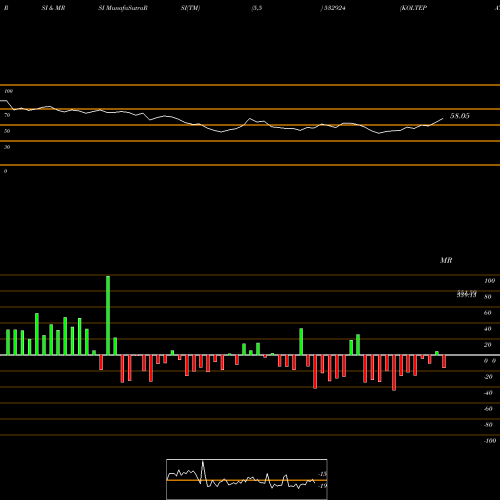Click the 60 label on MR axis
The height and width of the screenshot is (500, 500).
click(x=488, y=313)
